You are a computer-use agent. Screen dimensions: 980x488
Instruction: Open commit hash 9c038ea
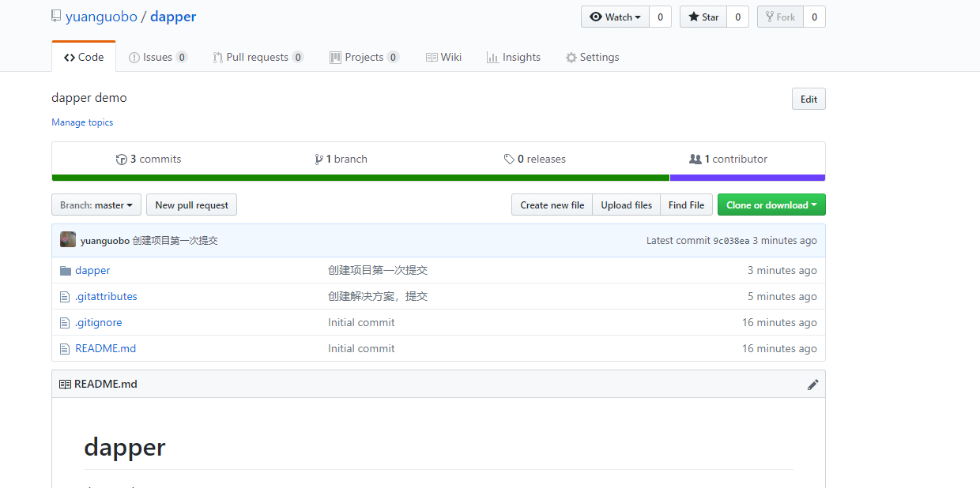coord(731,241)
